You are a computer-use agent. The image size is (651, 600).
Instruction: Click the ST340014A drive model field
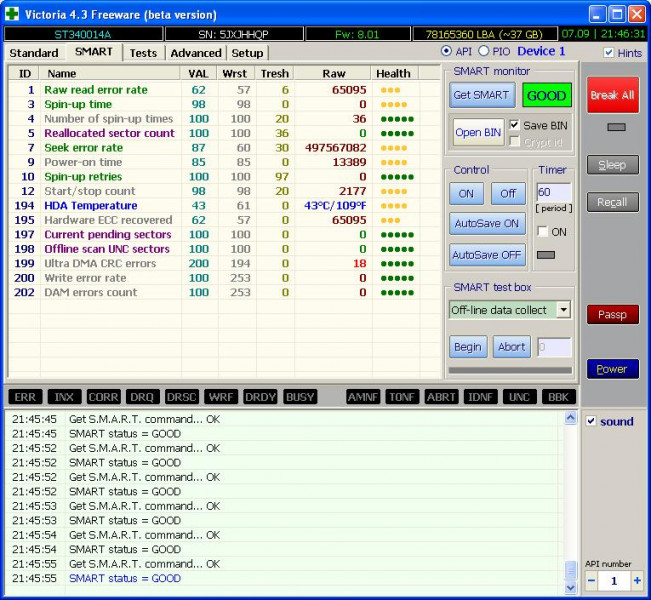83,34
